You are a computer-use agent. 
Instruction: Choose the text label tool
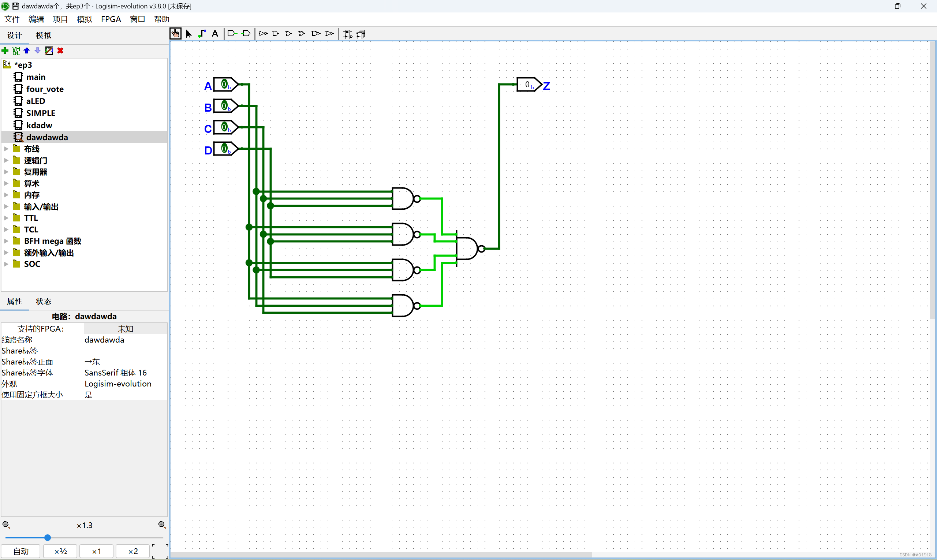[215, 34]
